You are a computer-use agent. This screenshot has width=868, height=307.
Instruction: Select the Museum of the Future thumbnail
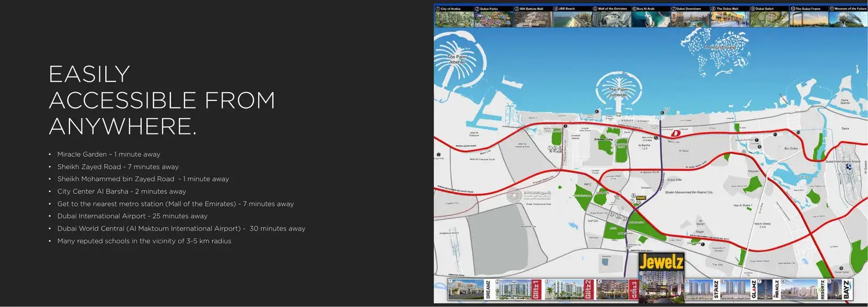tap(848, 17)
